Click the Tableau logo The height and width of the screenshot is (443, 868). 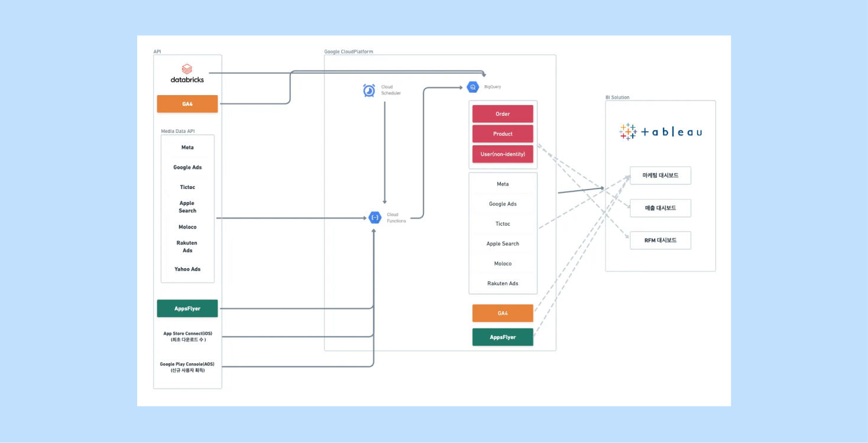[660, 132]
